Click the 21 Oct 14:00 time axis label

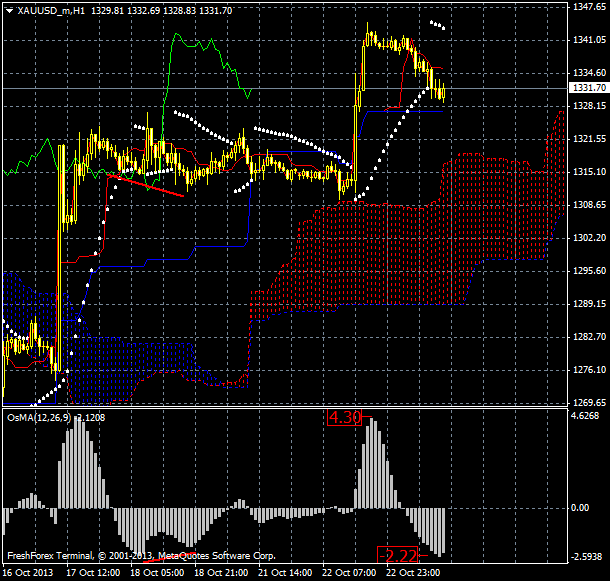click(x=285, y=573)
